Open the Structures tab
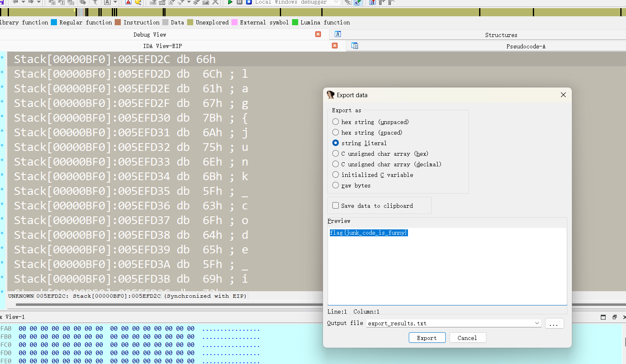This screenshot has height=364, width=626. click(x=501, y=35)
